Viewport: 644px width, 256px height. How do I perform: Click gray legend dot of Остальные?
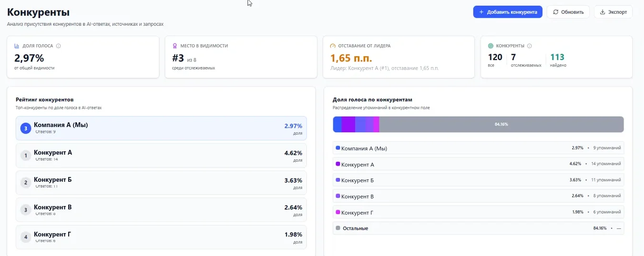click(338, 228)
